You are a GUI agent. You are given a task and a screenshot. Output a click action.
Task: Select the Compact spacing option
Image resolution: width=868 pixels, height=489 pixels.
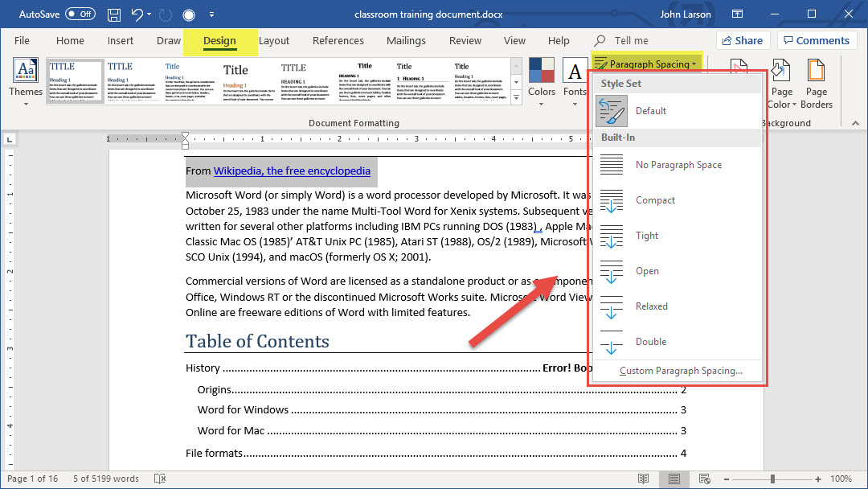pyautogui.click(x=655, y=200)
